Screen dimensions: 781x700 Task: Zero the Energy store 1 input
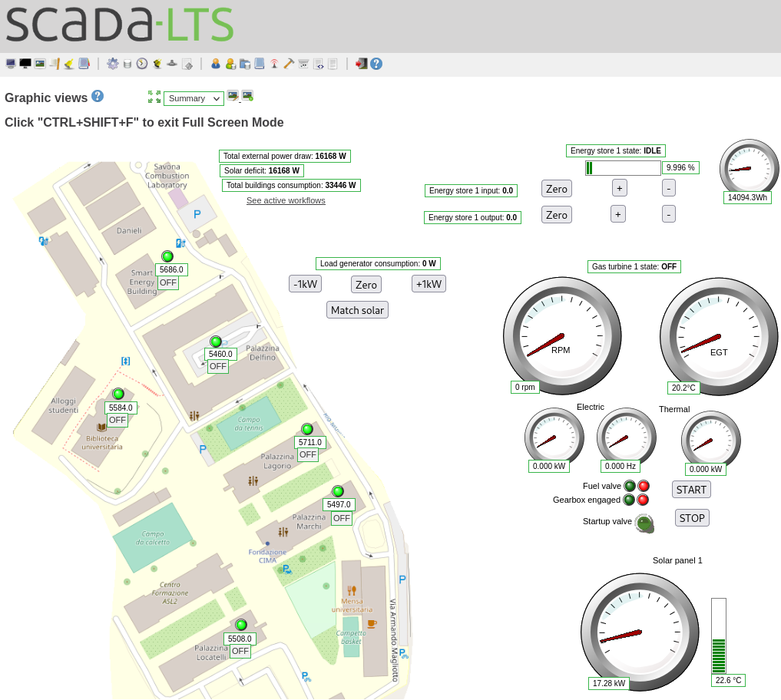click(556, 189)
